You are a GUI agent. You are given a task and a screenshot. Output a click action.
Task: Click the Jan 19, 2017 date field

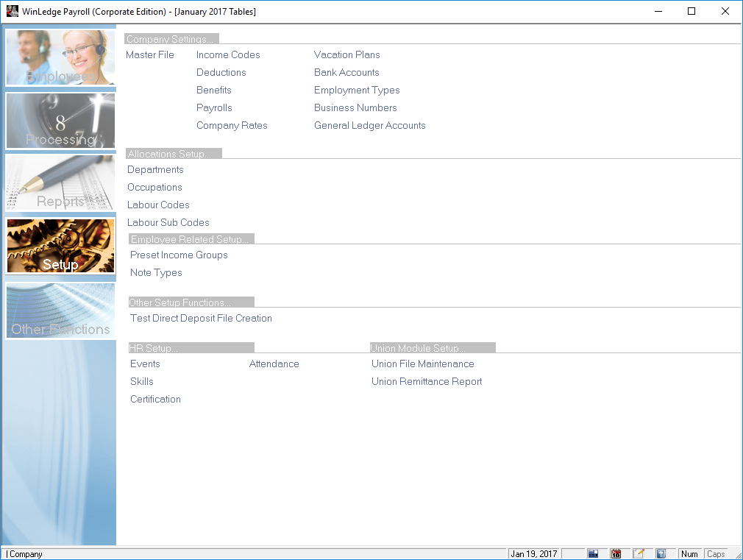[534, 553]
